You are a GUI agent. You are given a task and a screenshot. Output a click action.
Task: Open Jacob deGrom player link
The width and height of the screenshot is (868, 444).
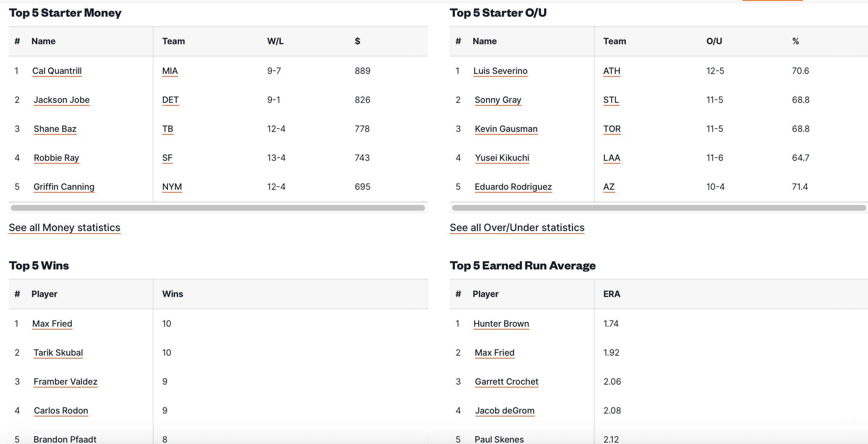pos(505,411)
